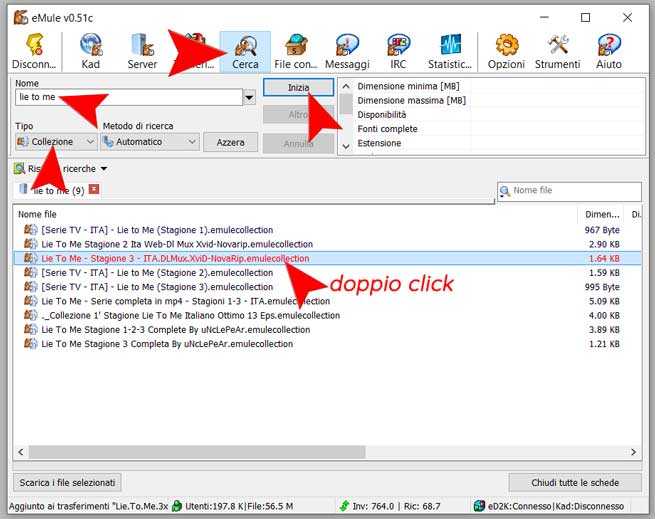Click the Annulla button
This screenshot has width=655, height=519.
298,143
